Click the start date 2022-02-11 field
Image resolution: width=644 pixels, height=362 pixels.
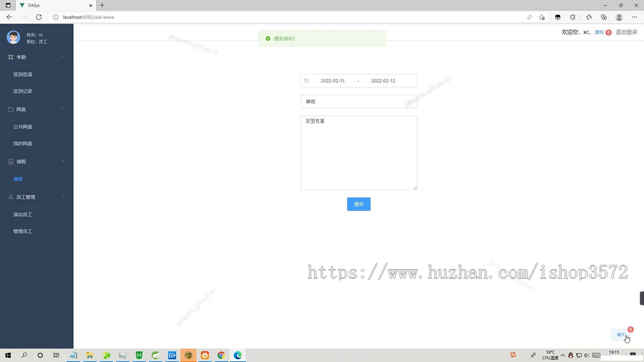click(x=333, y=81)
